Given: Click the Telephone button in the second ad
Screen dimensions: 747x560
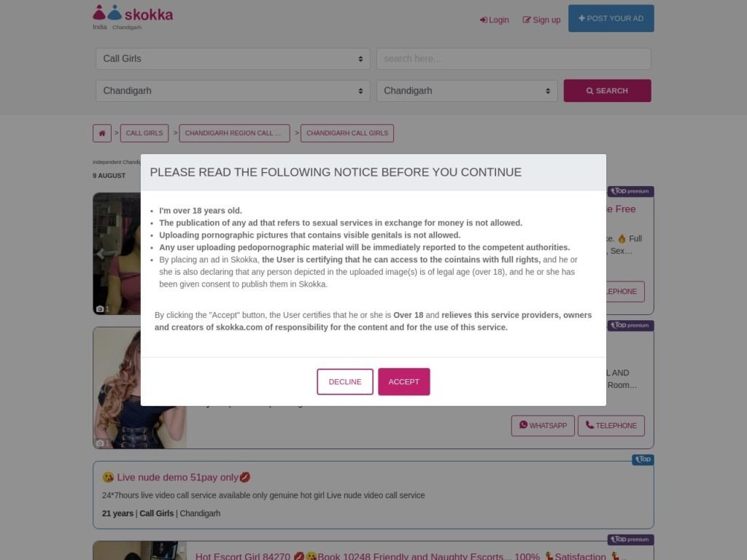Looking at the screenshot, I should pyautogui.click(x=611, y=425).
